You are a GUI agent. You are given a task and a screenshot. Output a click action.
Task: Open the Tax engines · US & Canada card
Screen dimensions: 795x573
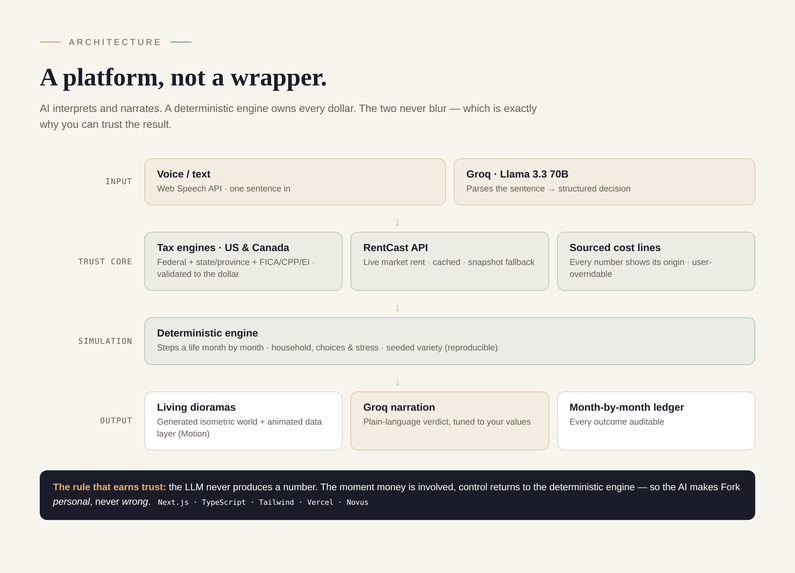tap(243, 261)
